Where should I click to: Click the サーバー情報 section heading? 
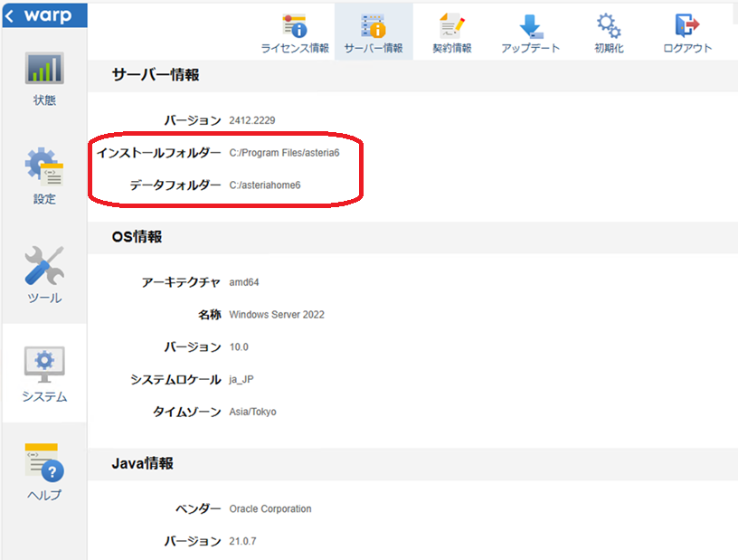[156, 75]
